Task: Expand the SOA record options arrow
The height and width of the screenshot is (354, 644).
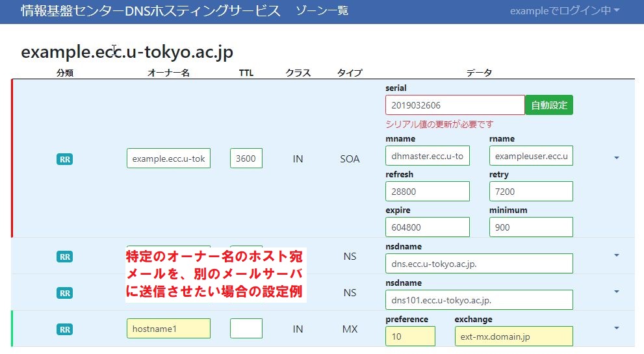Action: coord(617,158)
